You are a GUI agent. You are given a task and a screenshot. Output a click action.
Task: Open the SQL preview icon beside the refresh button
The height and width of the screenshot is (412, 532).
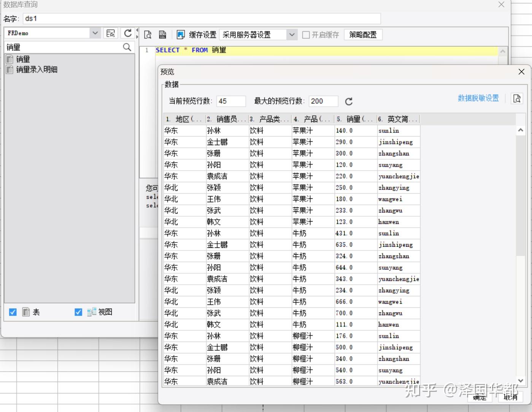pos(148,35)
